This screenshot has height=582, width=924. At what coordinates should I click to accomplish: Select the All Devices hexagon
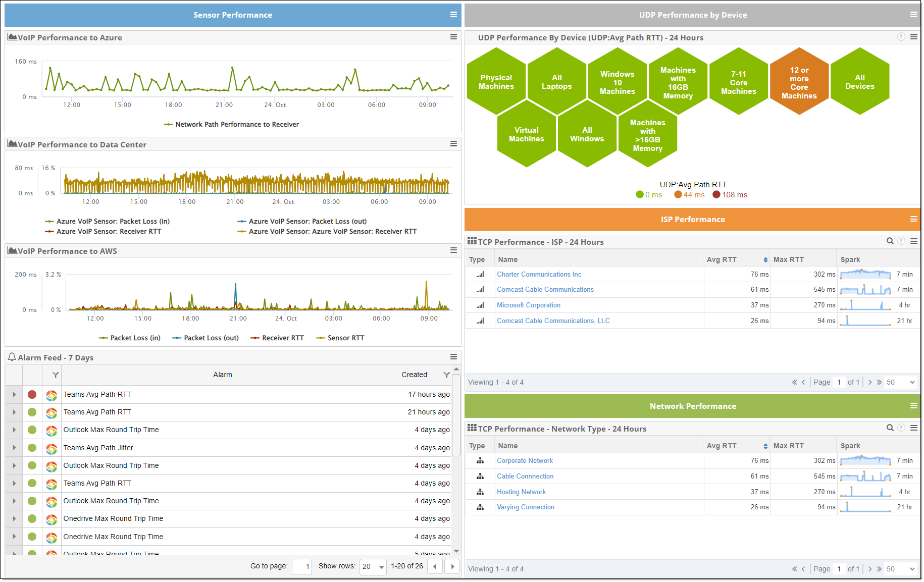(859, 81)
